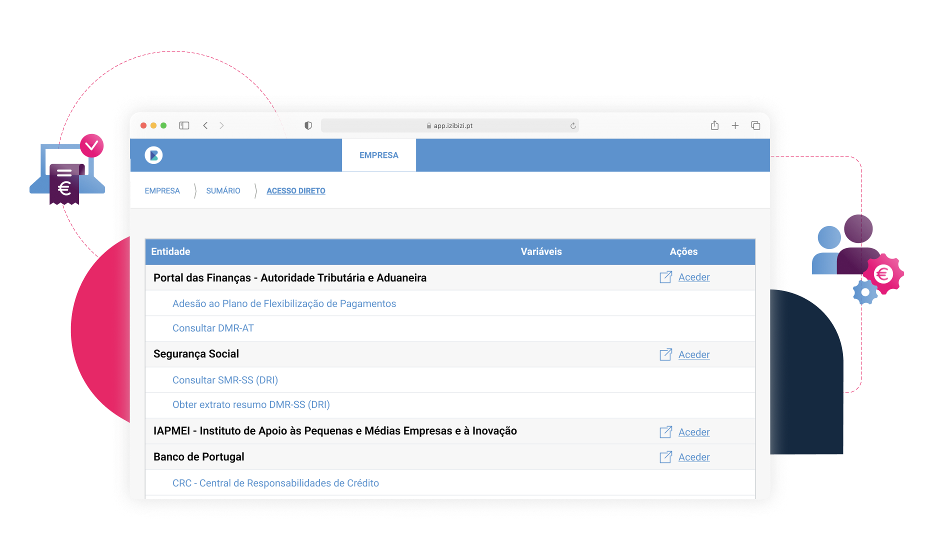Toggle the browser sidebar icon

tap(184, 125)
